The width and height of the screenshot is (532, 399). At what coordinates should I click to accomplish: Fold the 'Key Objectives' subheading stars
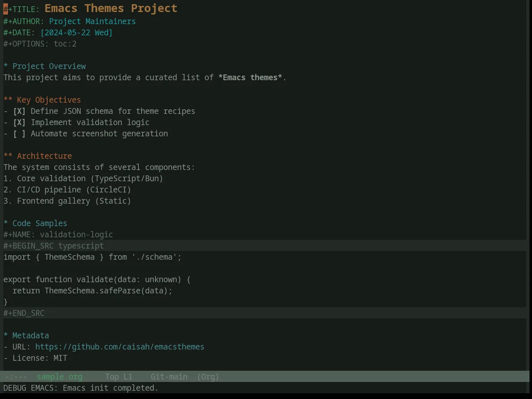[8, 100]
